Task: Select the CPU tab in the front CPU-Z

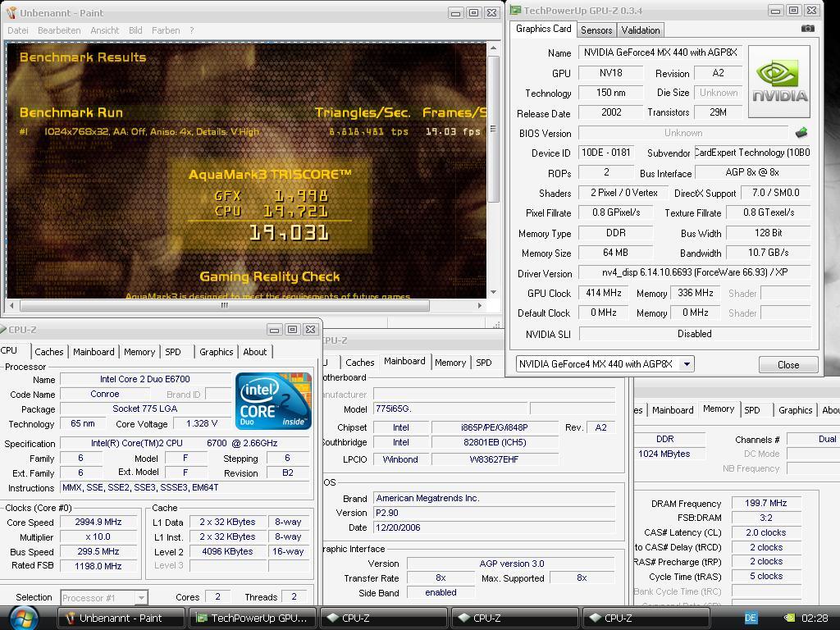Action: click(x=9, y=350)
